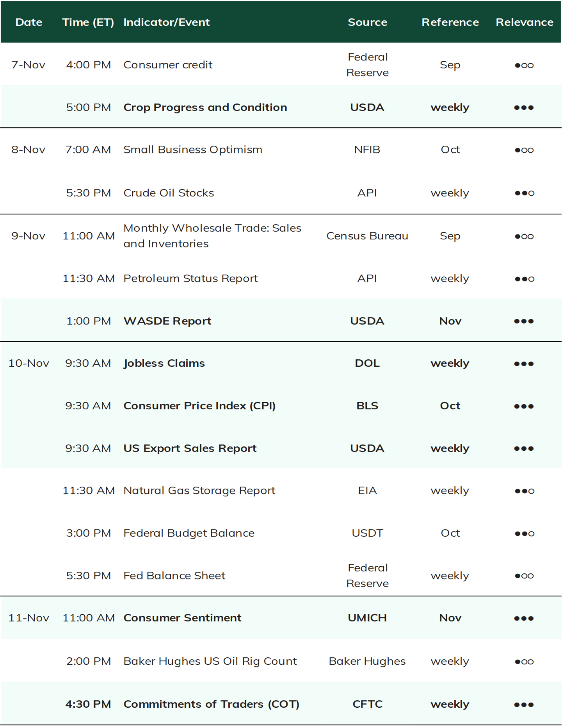Click the Natural Gas Storage Report row
The height and width of the screenshot is (728, 562).
click(x=281, y=491)
